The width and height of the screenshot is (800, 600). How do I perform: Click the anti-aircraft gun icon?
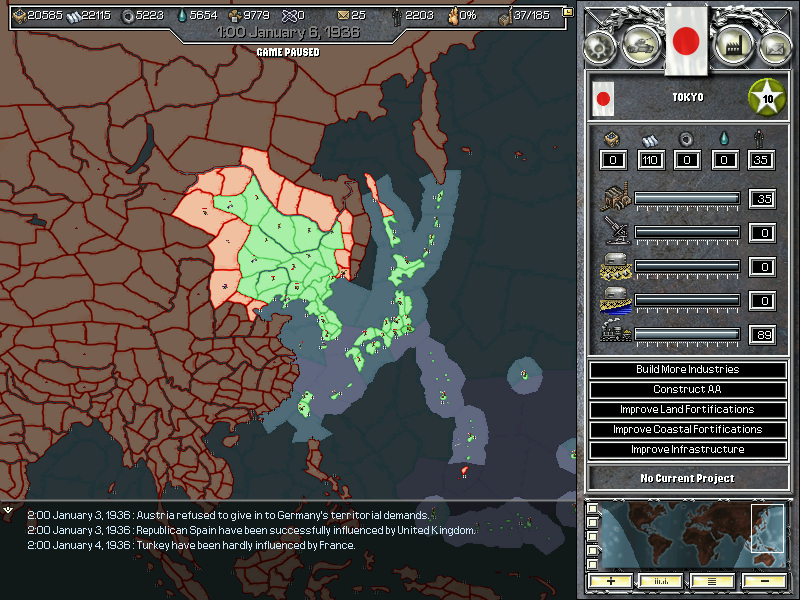point(612,233)
